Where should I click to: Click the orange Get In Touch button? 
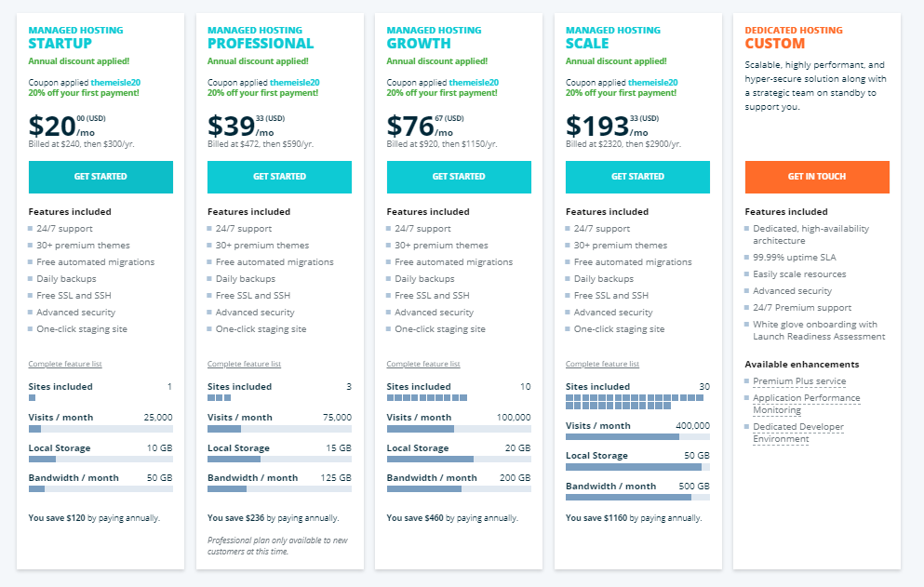pos(817,177)
